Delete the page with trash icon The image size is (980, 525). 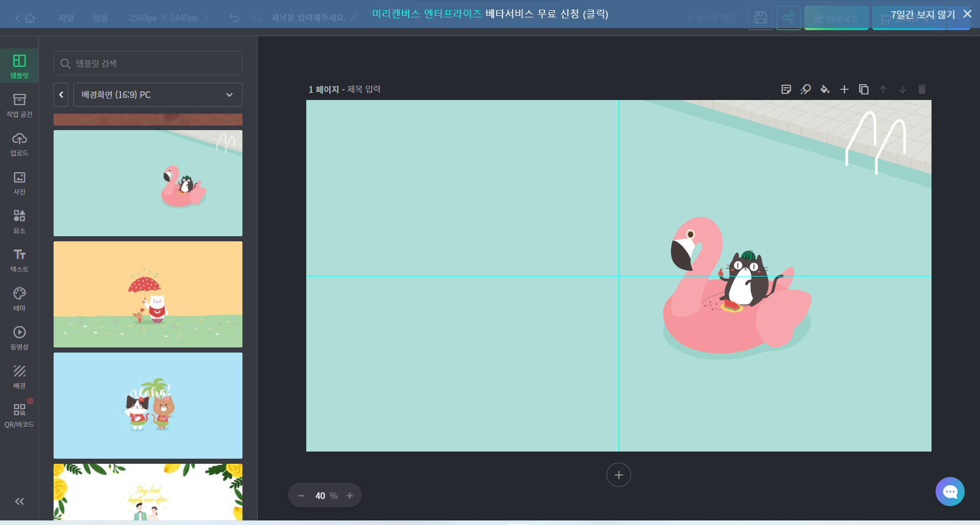pos(922,89)
